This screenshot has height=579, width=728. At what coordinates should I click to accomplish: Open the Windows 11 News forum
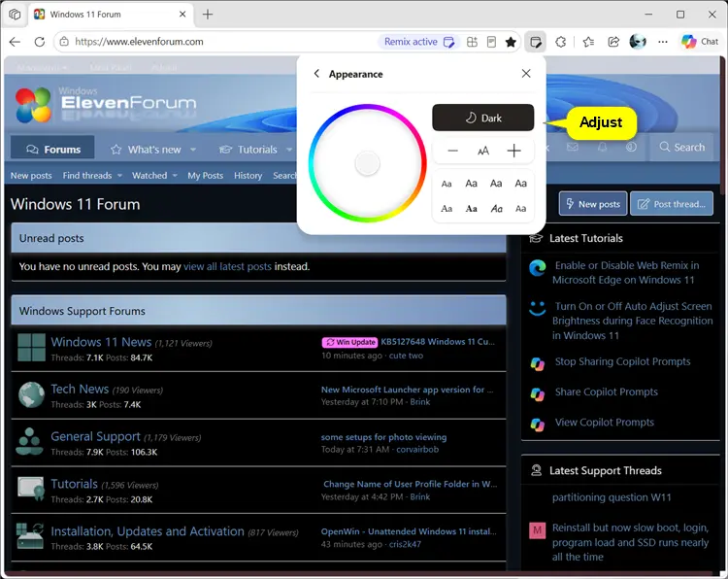pyautogui.click(x=101, y=342)
